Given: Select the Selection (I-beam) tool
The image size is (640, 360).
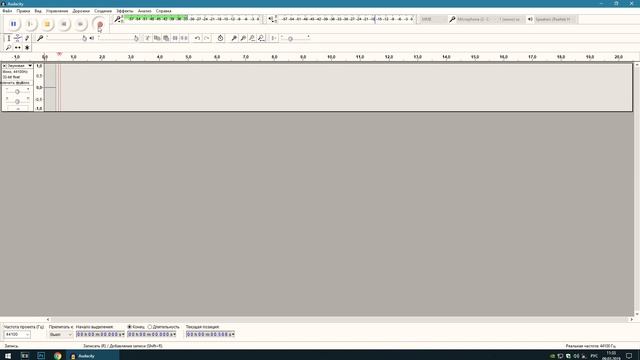Looking at the screenshot, I should tap(8, 38).
